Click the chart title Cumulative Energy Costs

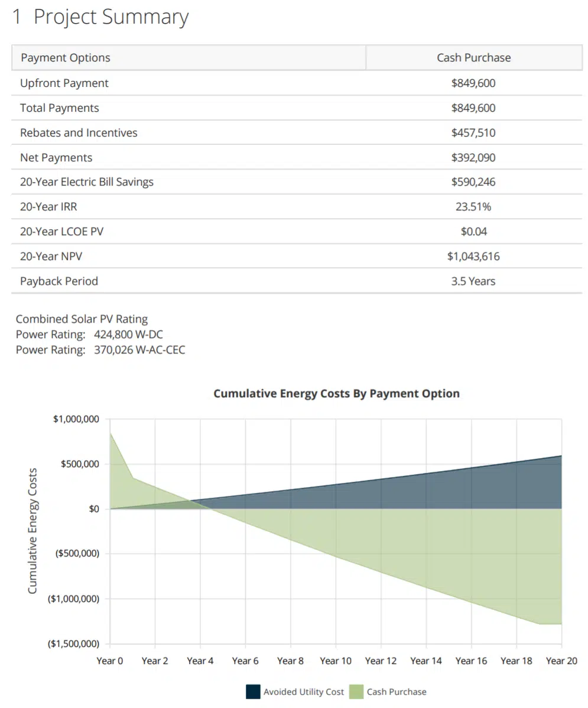[336, 394]
